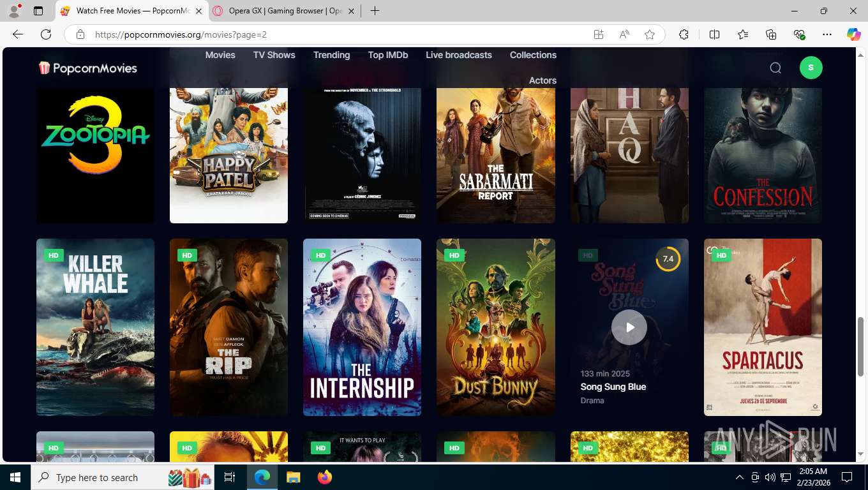The width and height of the screenshot is (868, 490).
Task: Open the Happy Patel poster
Action: coord(228,155)
